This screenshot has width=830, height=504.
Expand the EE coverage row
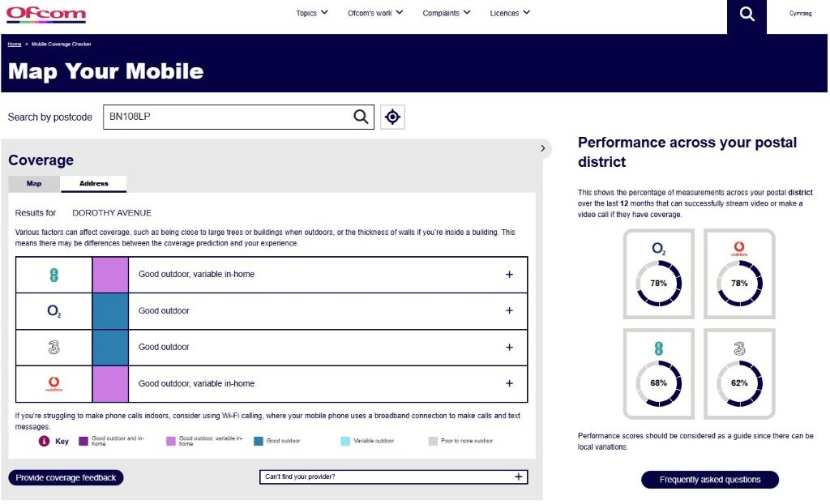pyautogui.click(x=509, y=275)
